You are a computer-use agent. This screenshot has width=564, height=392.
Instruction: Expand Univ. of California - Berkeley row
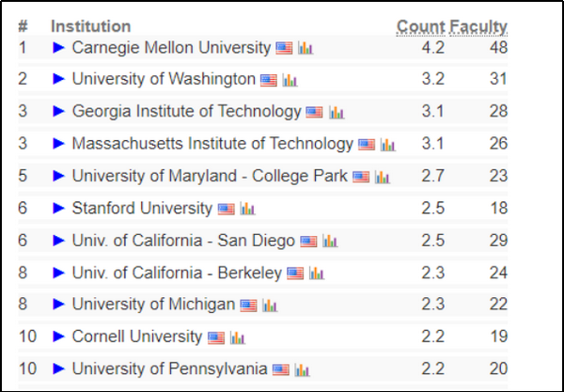(x=59, y=273)
